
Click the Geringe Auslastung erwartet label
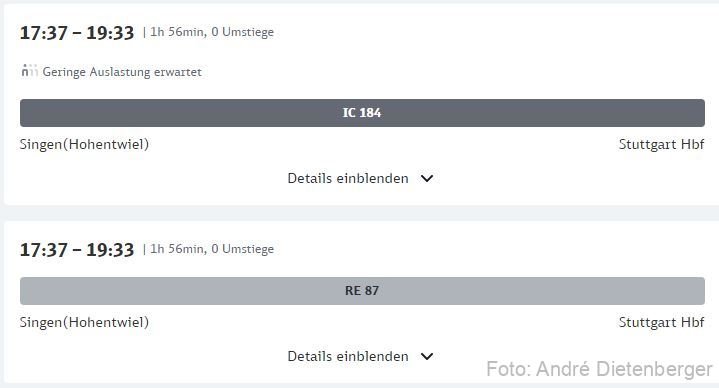click(x=122, y=72)
